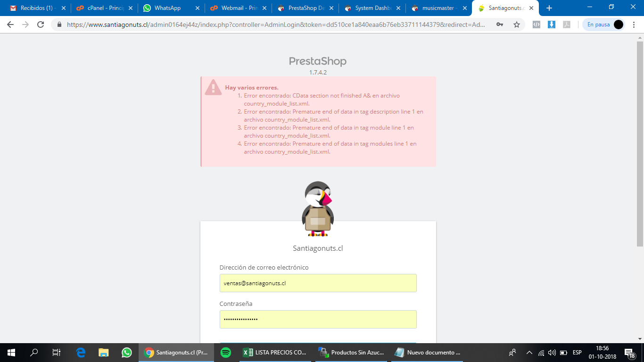644x362 pixels.
Task: Open LISTA PRECIOS Excel taskbar window
Action: point(275,353)
